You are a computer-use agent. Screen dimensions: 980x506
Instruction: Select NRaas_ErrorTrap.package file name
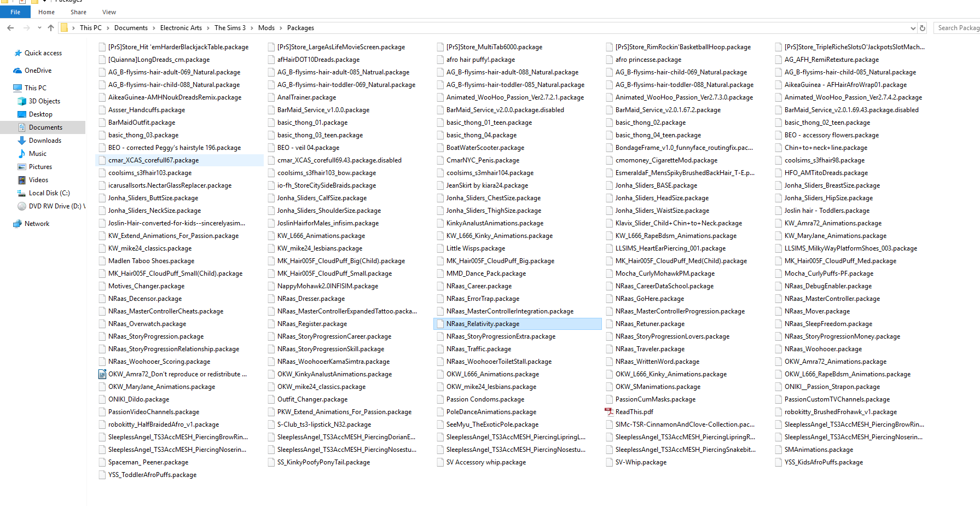coord(483,299)
